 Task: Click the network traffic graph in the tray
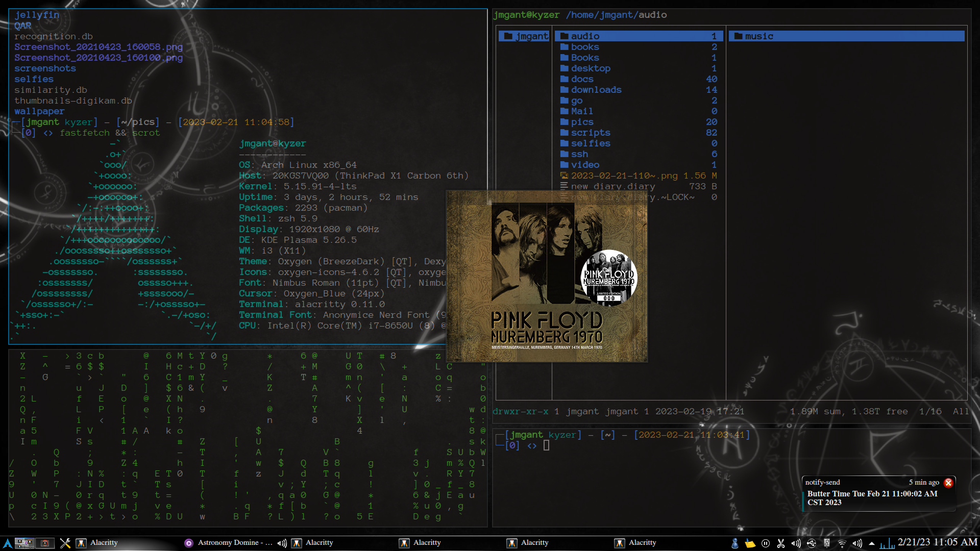(x=887, y=544)
